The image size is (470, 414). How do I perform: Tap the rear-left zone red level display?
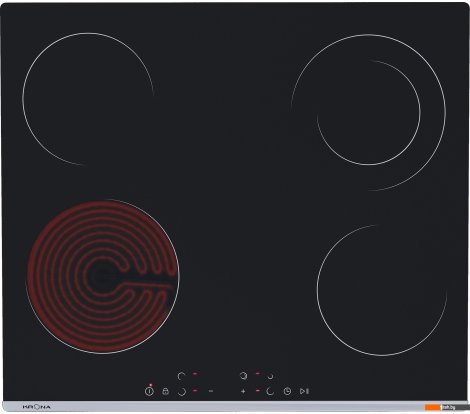(x=195, y=374)
